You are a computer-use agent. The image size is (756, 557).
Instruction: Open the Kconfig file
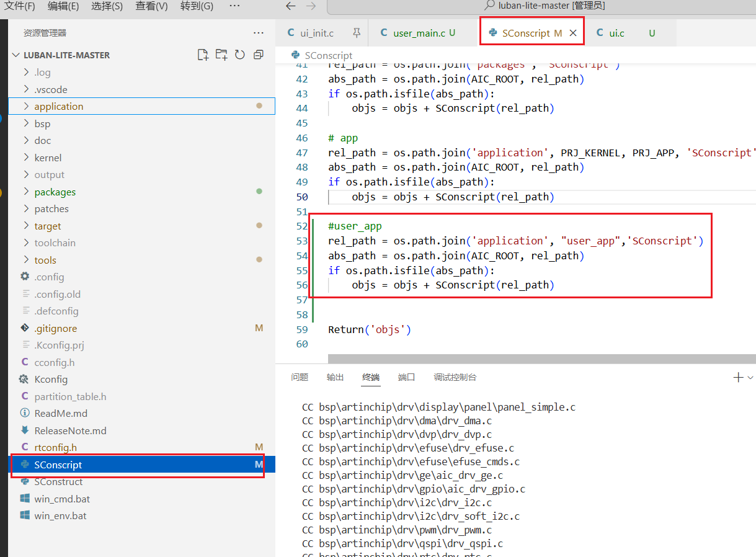[x=141, y=379]
